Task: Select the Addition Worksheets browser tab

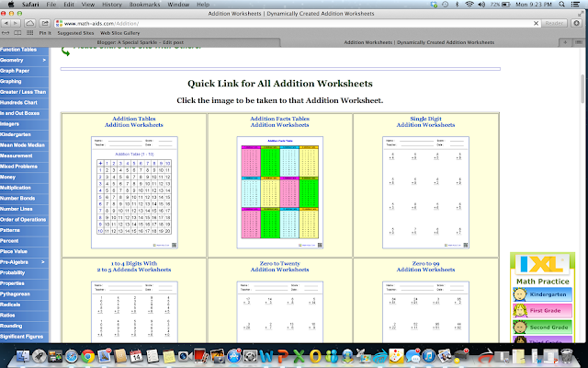Action: [419, 42]
